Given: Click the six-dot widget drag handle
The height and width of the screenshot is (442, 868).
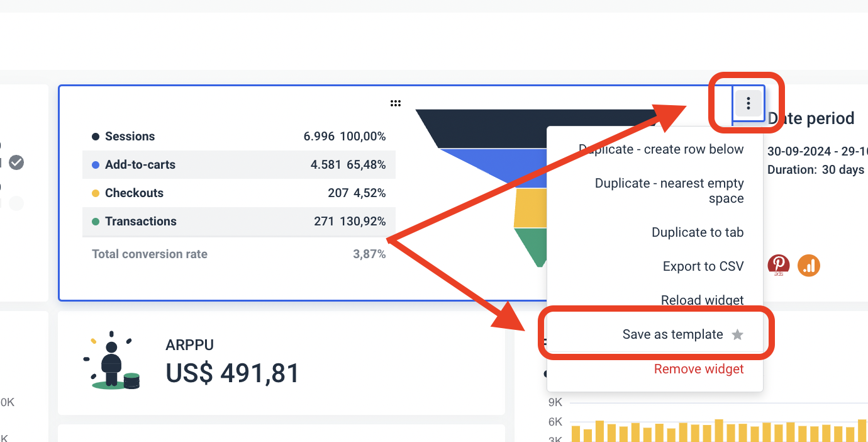Looking at the screenshot, I should (396, 103).
